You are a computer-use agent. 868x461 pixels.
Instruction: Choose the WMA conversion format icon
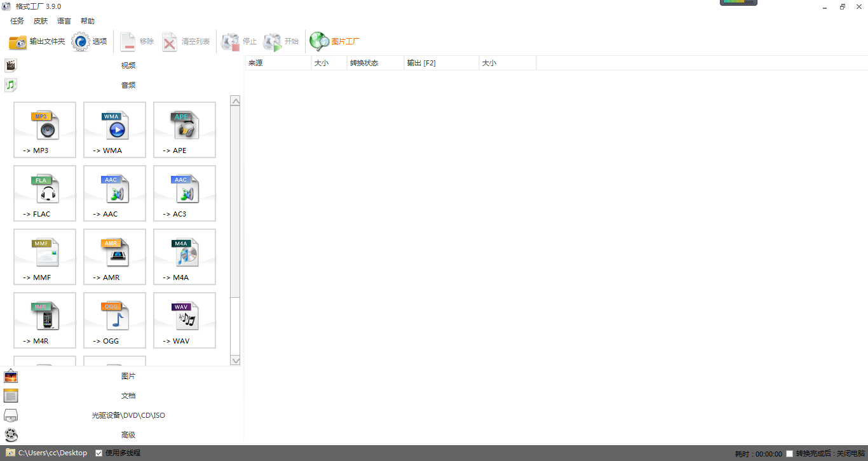coord(114,130)
